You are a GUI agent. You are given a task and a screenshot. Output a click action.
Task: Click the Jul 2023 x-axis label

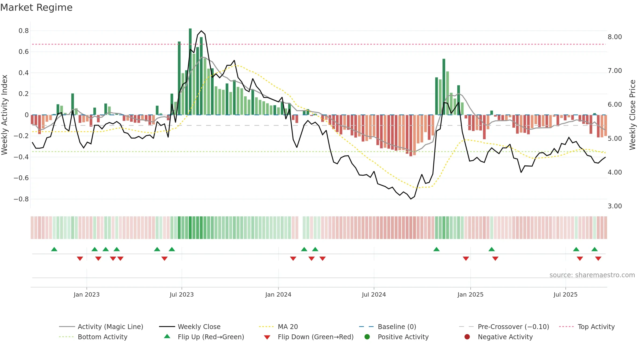[182, 294]
